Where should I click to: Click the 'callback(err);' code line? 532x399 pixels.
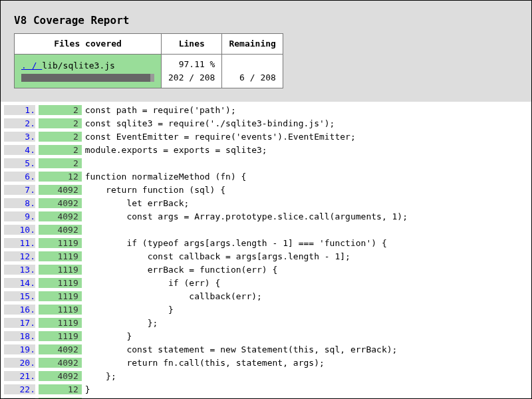225,297
